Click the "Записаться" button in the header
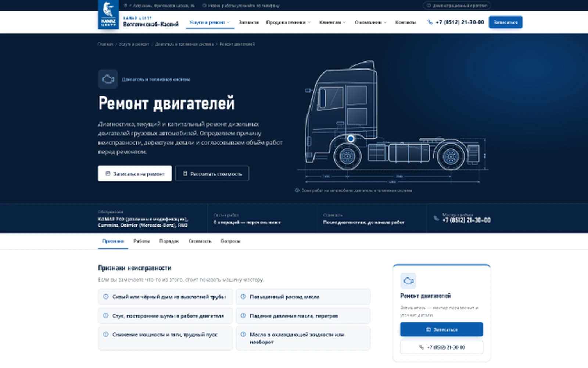Viewport: 588px width, 368px height. 505,22
